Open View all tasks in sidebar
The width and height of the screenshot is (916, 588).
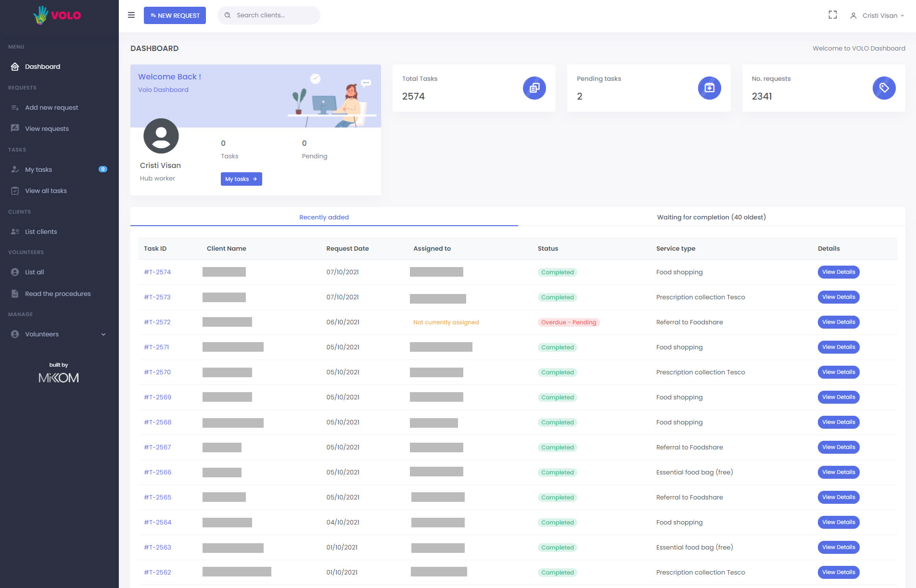click(46, 191)
